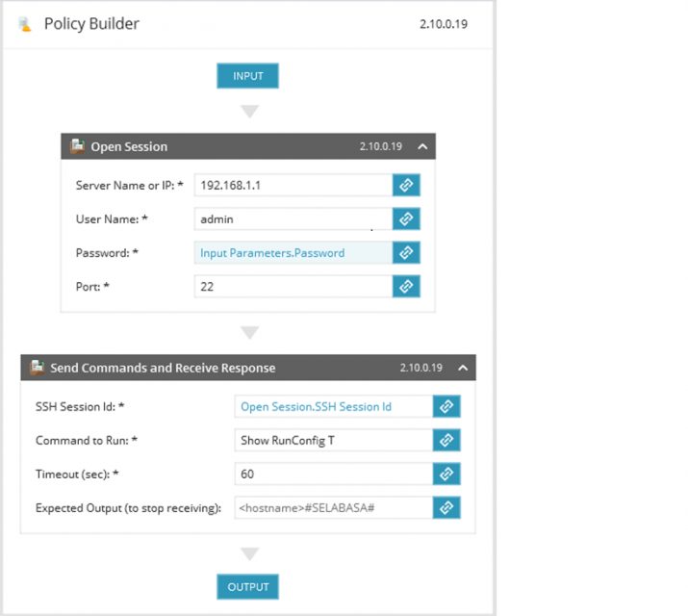Click the User Name field containing admin
This screenshot has height=616, width=688.
pyautogui.click(x=293, y=218)
